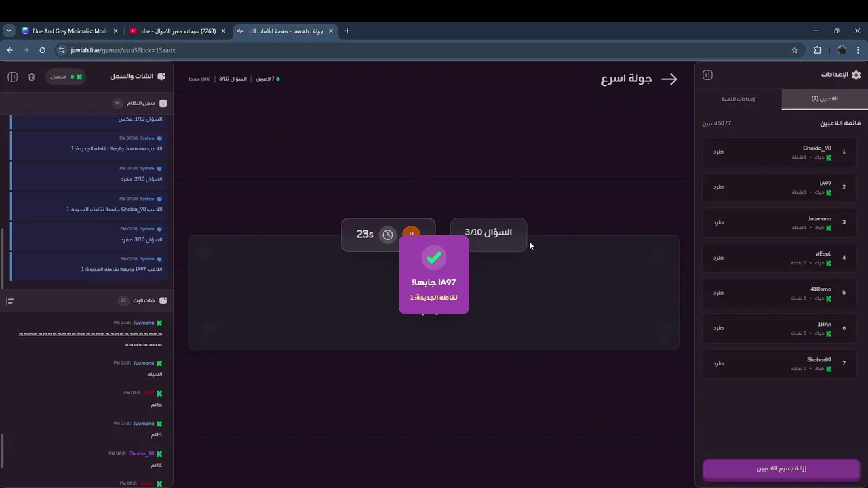The image size is (868, 488).
Task: Click the address bar URL
Action: pos(123,50)
